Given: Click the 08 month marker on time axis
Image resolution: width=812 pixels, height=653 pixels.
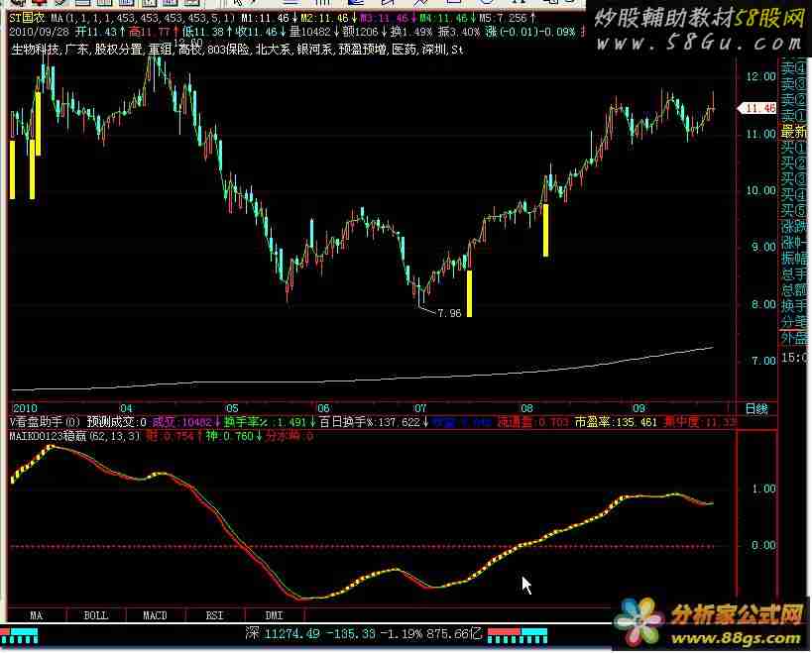Looking at the screenshot, I should (x=526, y=409).
